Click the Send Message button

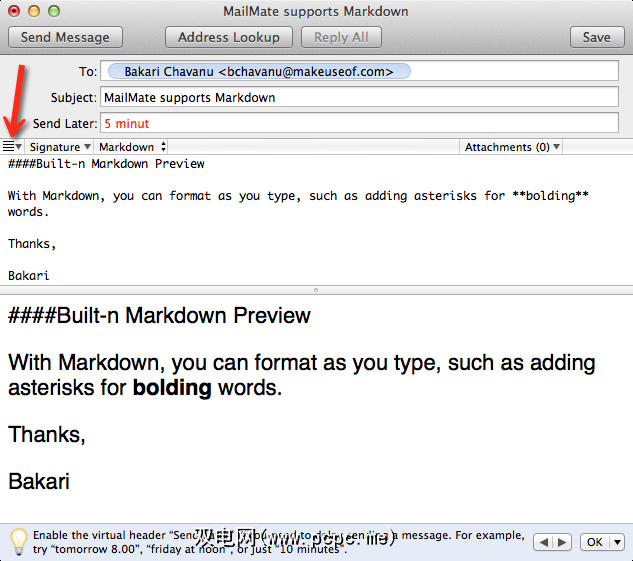click(65, 37)
